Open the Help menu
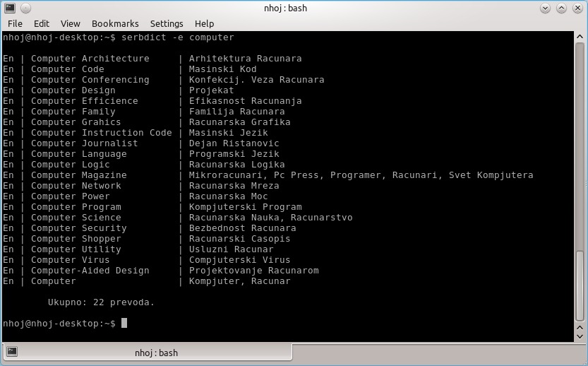The width and height of the screenshot is (588, 366). point(204,23)
